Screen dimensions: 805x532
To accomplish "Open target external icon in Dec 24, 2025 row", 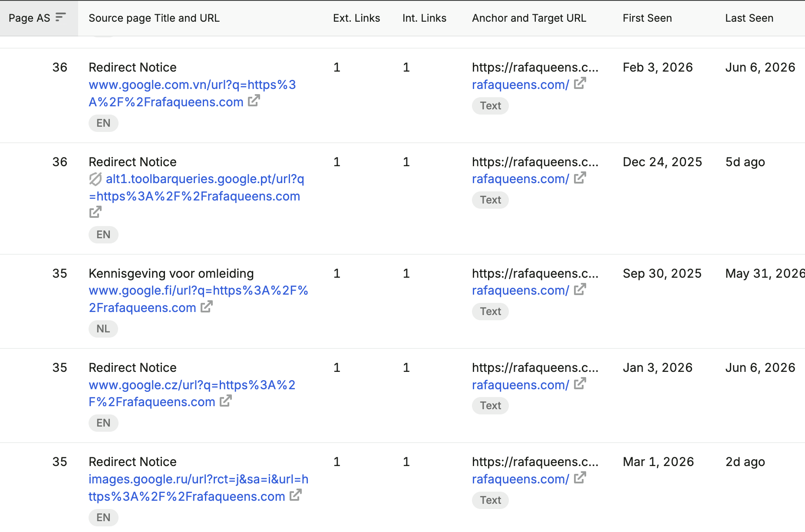I will tap(580, 178).
